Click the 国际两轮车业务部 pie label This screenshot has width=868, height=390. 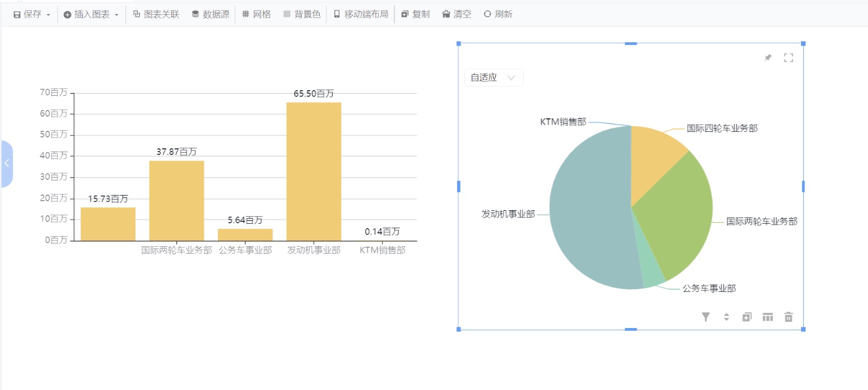click(762, 222)
